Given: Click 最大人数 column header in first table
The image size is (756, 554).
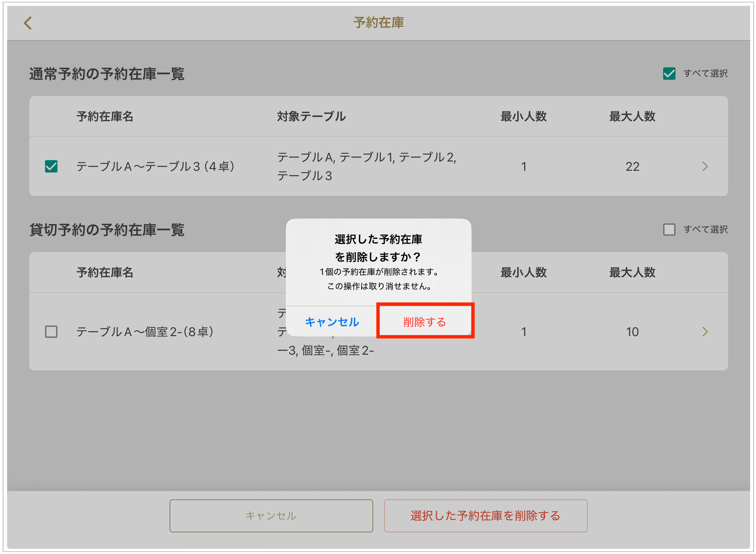Looking at the screenshot, I should point(632,117).
